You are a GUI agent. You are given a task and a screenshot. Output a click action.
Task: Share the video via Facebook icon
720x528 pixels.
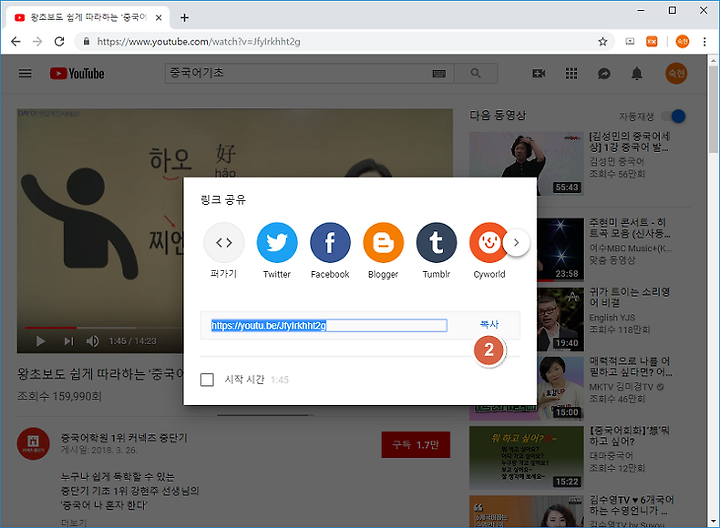tap(330, 242)
